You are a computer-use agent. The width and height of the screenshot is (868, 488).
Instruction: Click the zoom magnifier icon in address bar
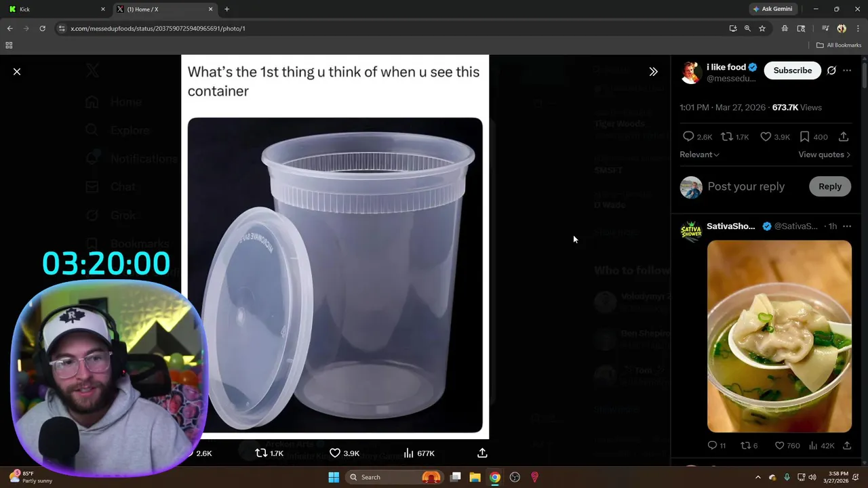click(747, 28)
